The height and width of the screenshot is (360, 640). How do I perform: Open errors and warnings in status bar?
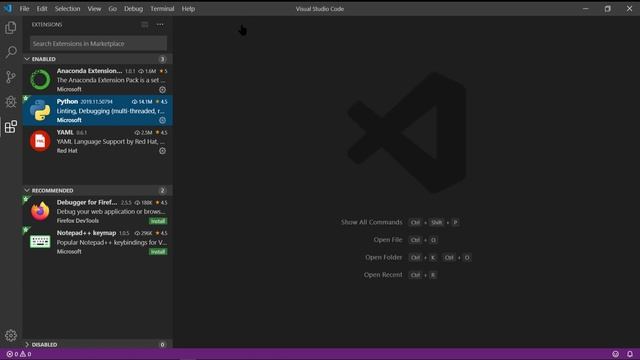pos(19,354)
